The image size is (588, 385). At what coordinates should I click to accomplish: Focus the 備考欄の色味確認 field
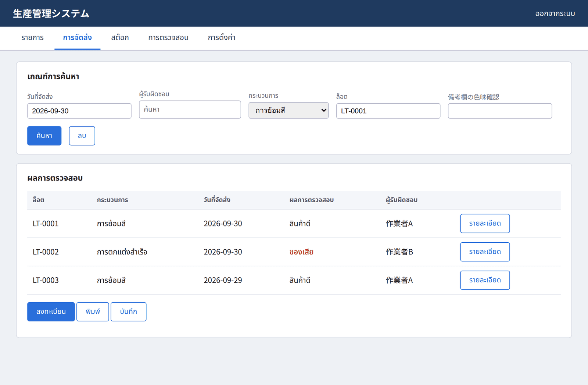pos(500,111)
